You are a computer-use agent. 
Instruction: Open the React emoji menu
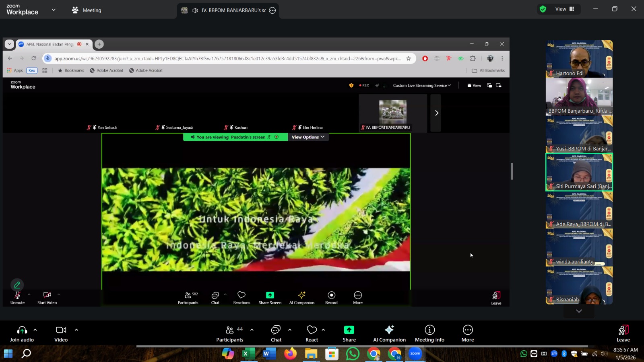(312, 333)
